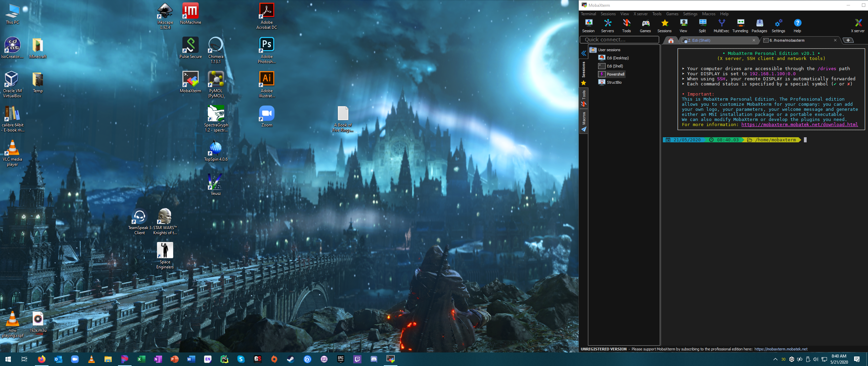Viewport: 868px width, 366px height.
Task: Open Firefox from the taskbar
Action: (x=41, y=359)
